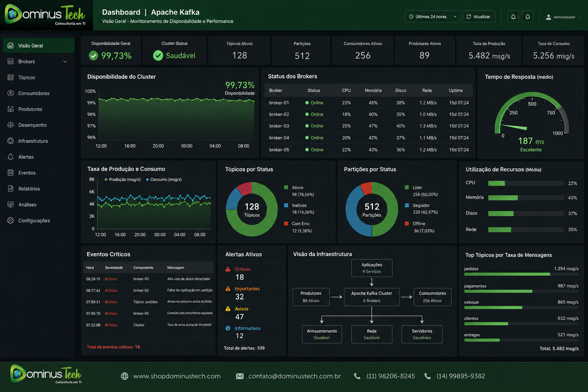Image resolution: width=588 pixels, height=392 pixels.
Task: Click the Rede Saudável infrastructure box
Action: pos(372,334)
